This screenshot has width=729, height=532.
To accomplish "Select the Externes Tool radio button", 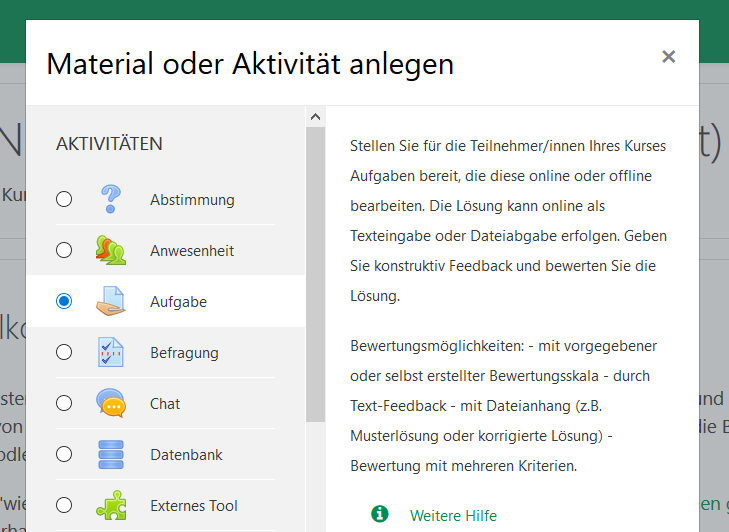I will point(64,505).
